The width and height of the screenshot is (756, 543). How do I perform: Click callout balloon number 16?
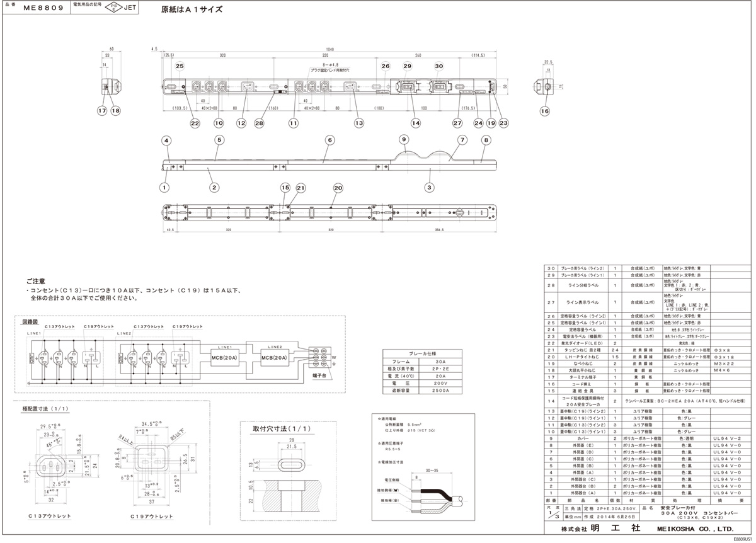(x=544, y=111)
